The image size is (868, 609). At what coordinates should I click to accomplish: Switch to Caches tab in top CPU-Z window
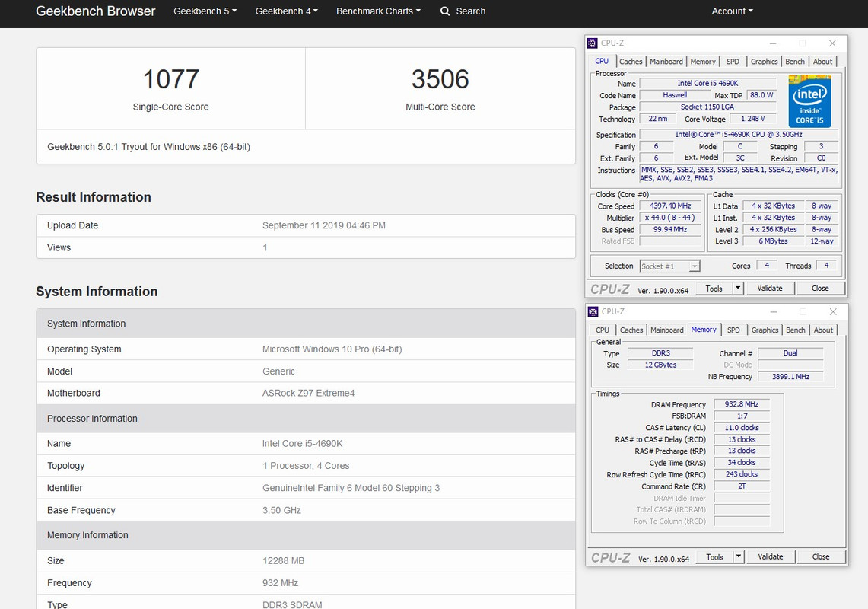(631, 62)
